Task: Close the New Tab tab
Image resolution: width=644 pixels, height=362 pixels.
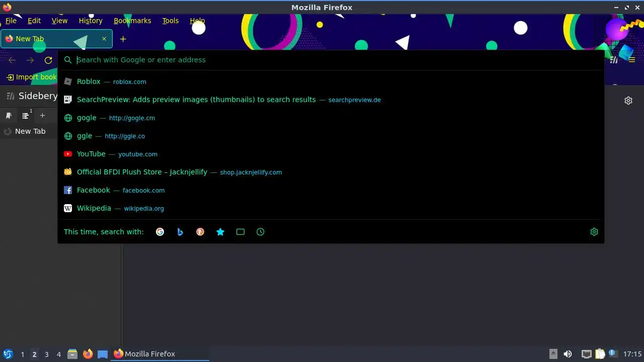Action: 104,39
